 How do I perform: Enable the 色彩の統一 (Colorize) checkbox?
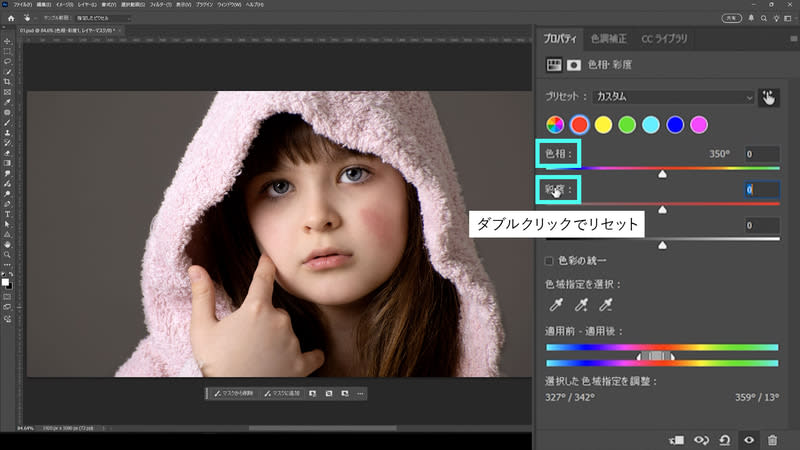tap(549, 261)
